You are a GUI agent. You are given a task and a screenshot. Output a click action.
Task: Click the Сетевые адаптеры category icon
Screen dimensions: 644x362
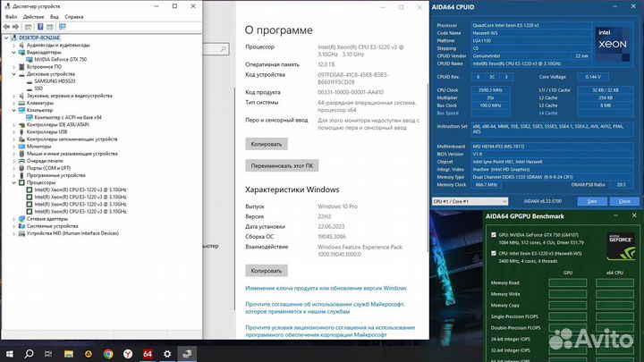(21, 219)
